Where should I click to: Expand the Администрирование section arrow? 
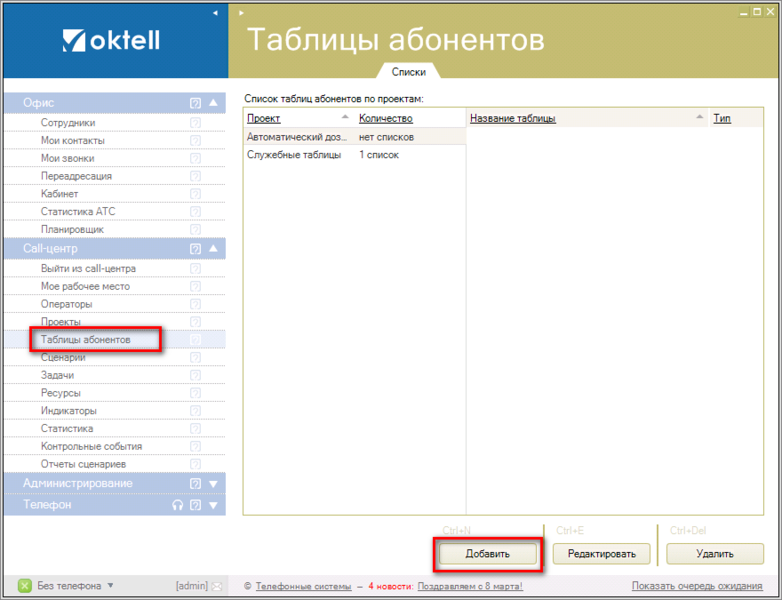(x=213, y=484)
